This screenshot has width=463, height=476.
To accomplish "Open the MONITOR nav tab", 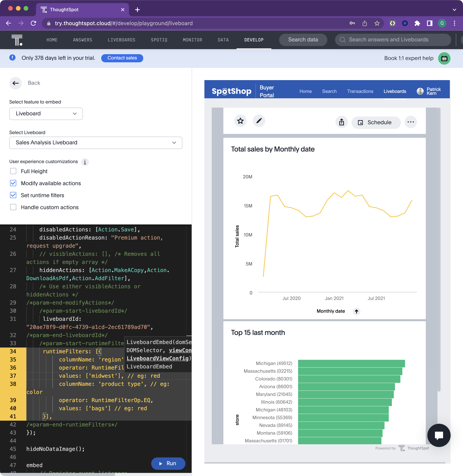I will 192,40.
